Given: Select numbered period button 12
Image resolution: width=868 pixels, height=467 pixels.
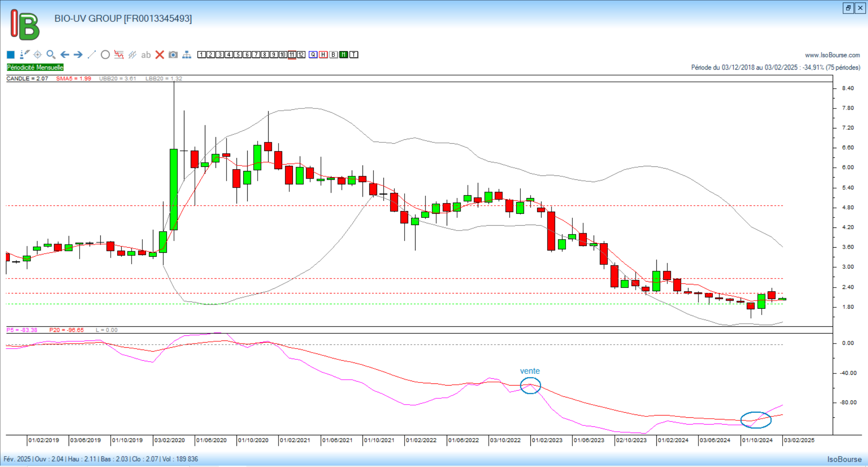Looking at the screenshot, I should (x=301, y=55).
